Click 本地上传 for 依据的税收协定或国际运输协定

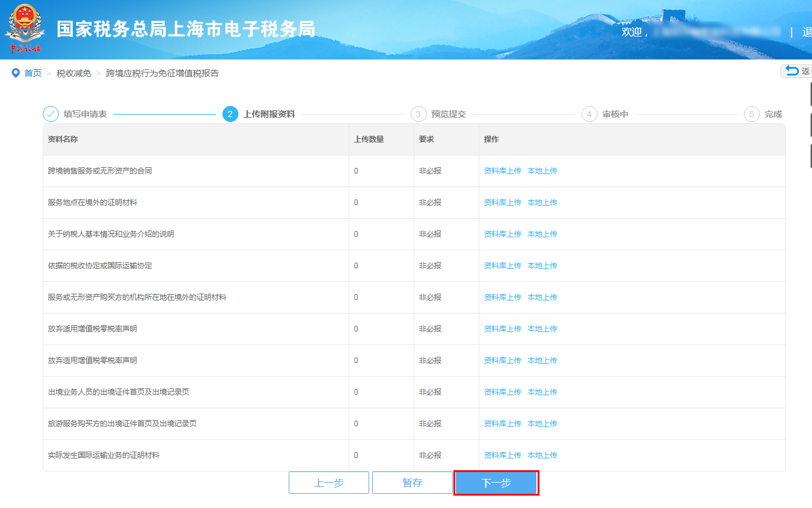click(543, 265)
